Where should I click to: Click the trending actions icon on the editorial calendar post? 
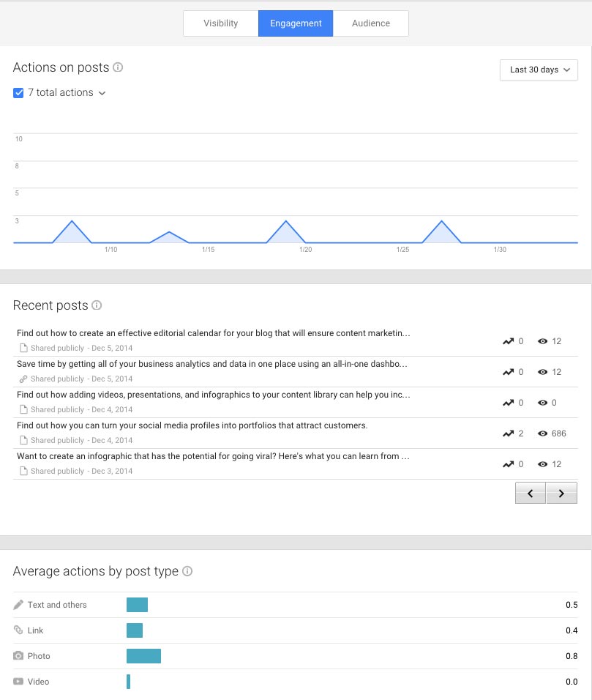pyautogui.click(x=507, y=341)
